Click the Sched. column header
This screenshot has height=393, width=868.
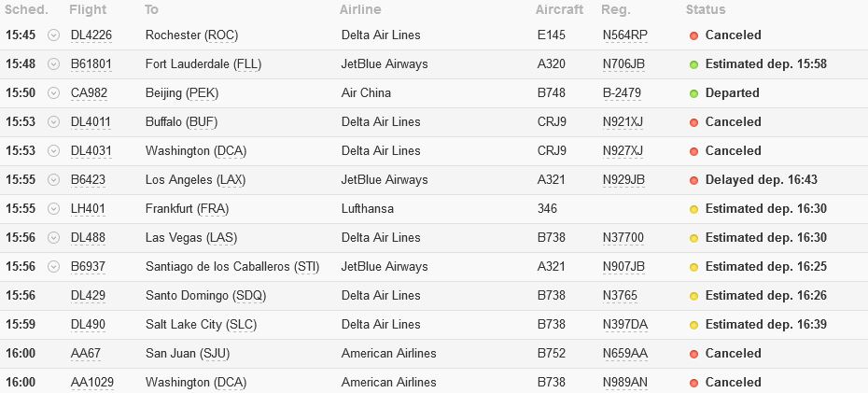click(x=26, y=9)
